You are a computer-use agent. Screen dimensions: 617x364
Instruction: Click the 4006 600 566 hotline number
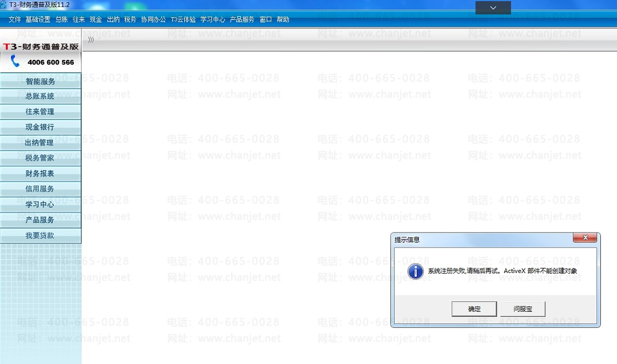(50, 62)
